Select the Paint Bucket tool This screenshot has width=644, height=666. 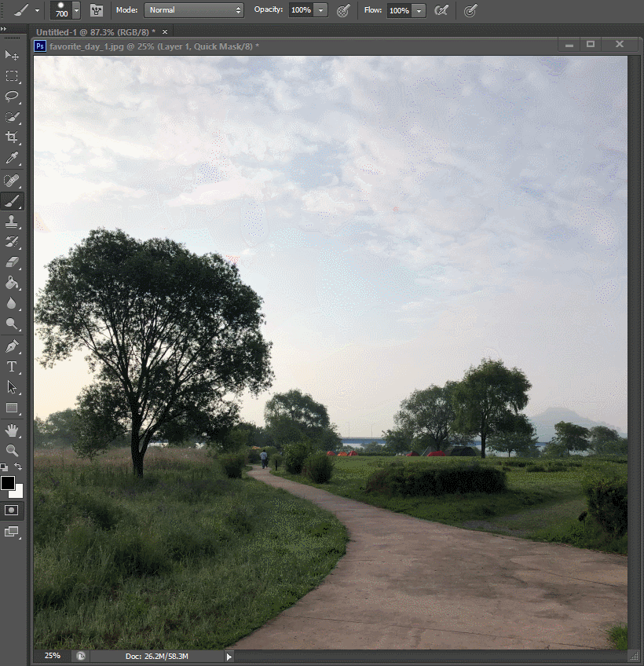pyautogui.click(x=12, y=283)
